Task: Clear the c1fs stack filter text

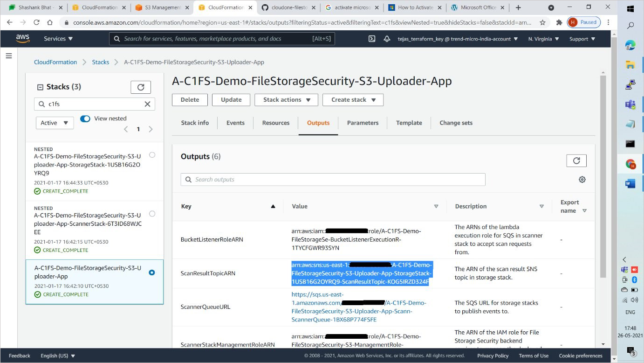Action: (147, 104)
